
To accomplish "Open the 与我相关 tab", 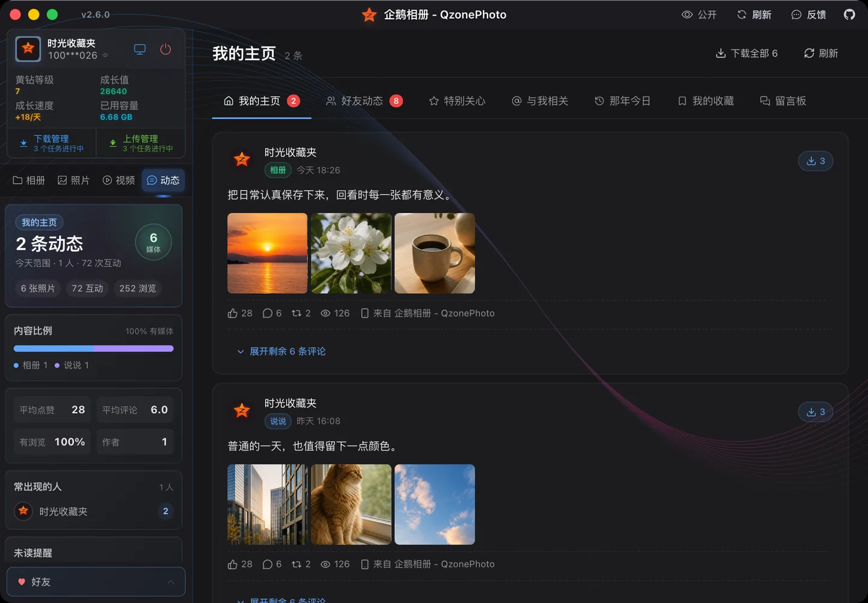I will pyautogui.click(x=540, y=101).
